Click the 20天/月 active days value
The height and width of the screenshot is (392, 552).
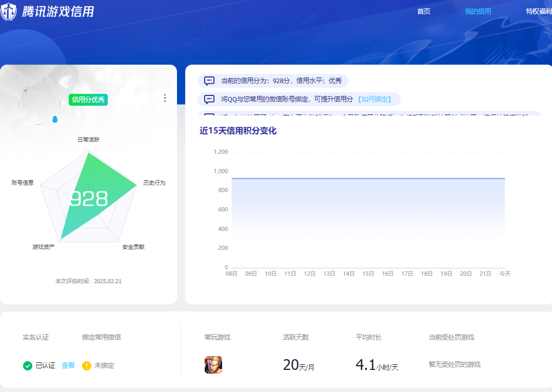tap(299, 365)
